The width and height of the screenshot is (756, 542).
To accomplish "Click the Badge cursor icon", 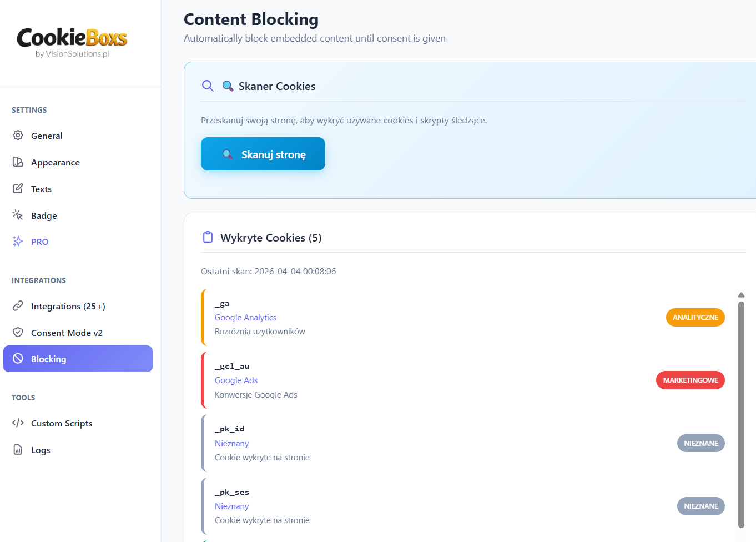I will point(18,215).
